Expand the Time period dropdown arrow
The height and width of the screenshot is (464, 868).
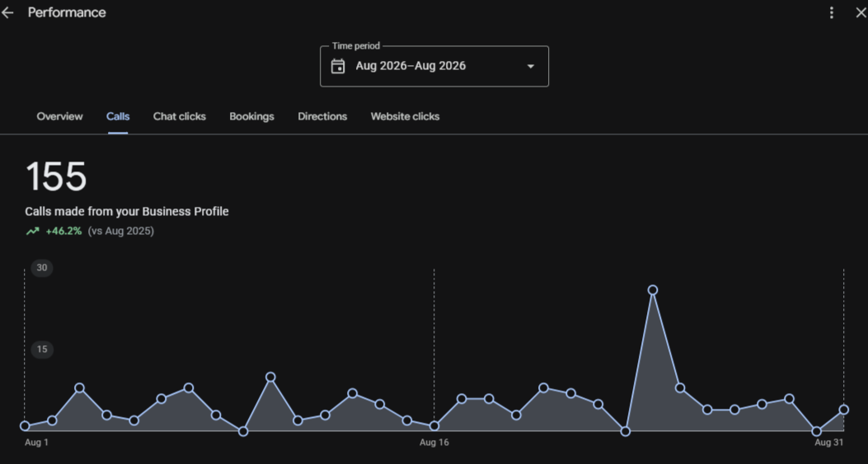[x=530, y=67]
